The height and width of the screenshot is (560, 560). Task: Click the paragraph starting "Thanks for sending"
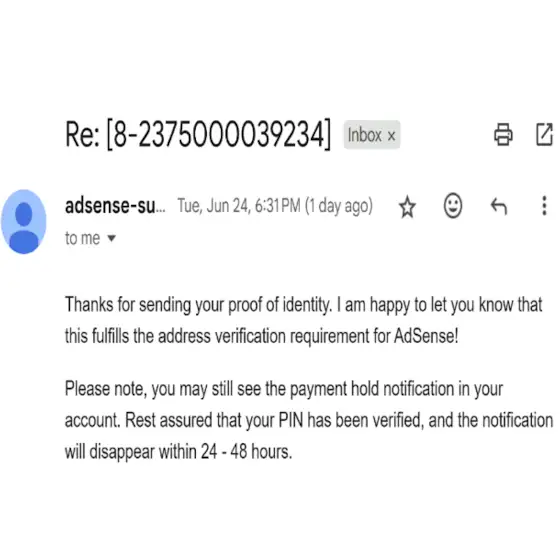pos(304,320)
